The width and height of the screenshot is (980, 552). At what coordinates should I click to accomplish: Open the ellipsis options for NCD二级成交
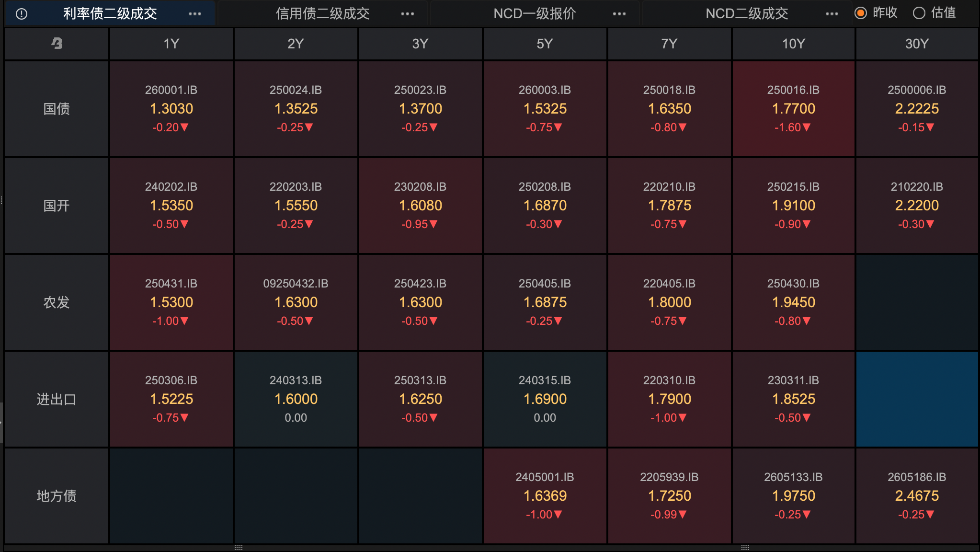point(832,14)
